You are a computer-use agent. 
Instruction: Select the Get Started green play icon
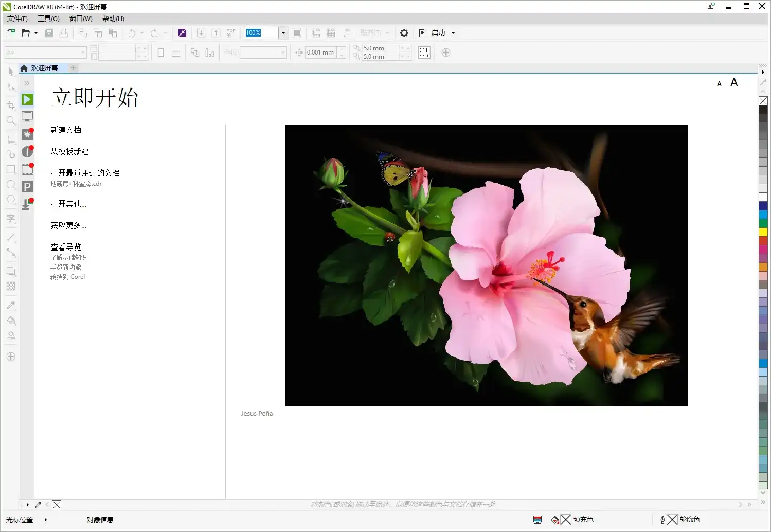click(27, 99)
